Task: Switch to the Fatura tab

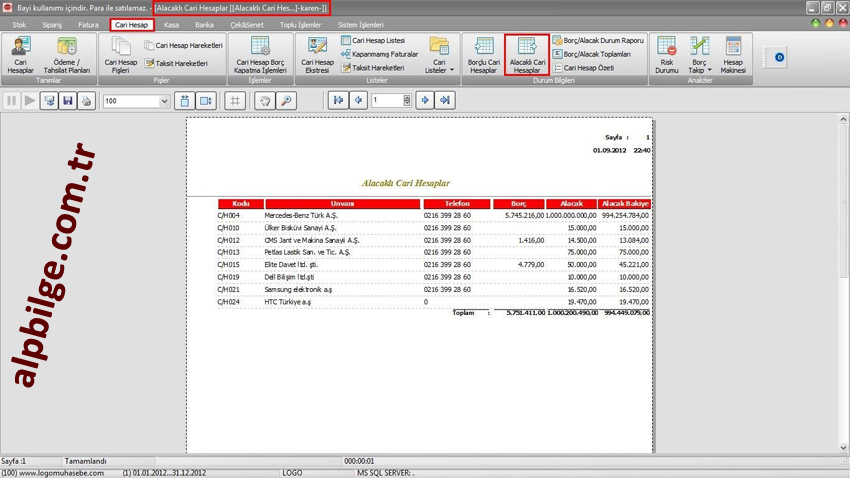Action: pos(88,25)
